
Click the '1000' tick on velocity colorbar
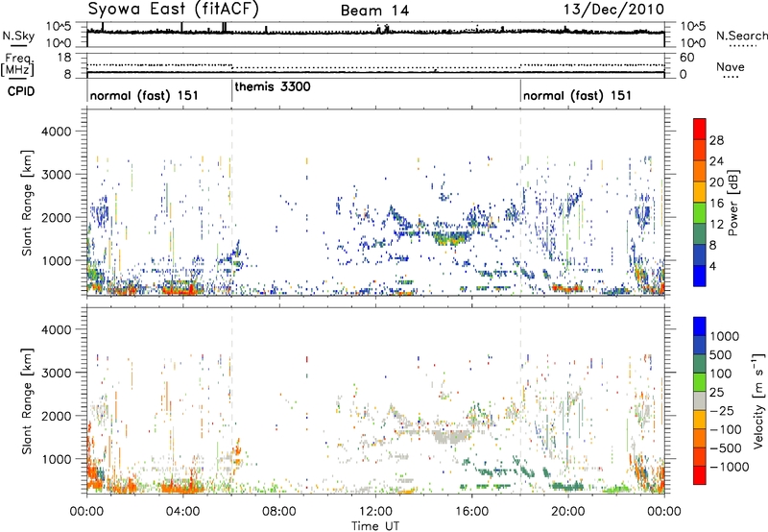point(725,336)
